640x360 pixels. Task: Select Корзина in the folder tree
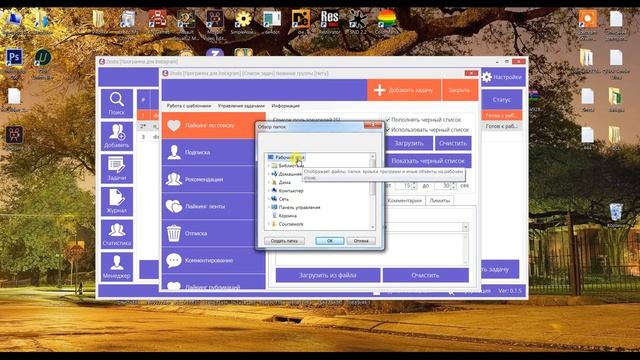coord(288,216)
